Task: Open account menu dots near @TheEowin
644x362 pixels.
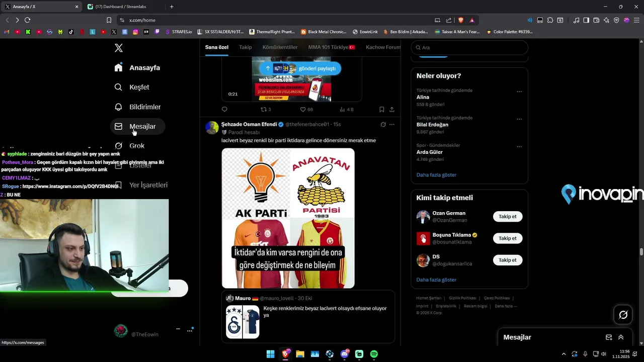Action: [190, 330]
